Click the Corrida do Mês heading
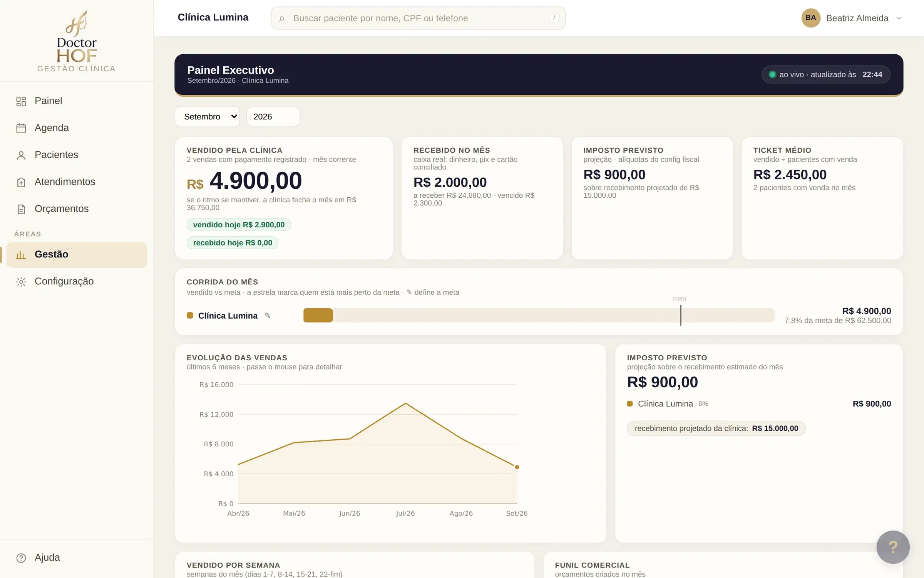924x578 pixels. pyautogui.click(x=222, y=282)
